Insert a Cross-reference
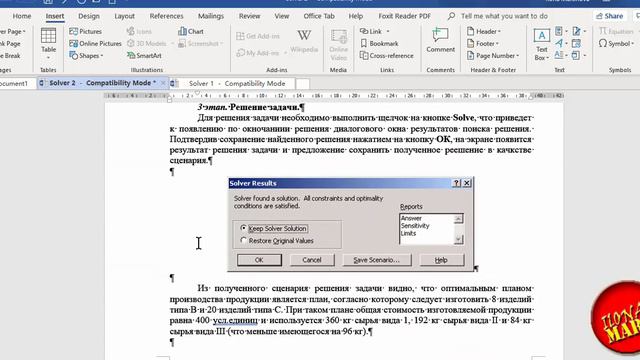This screenshot has height=360, width=640. pyautogui.click(x=387, y=56)
